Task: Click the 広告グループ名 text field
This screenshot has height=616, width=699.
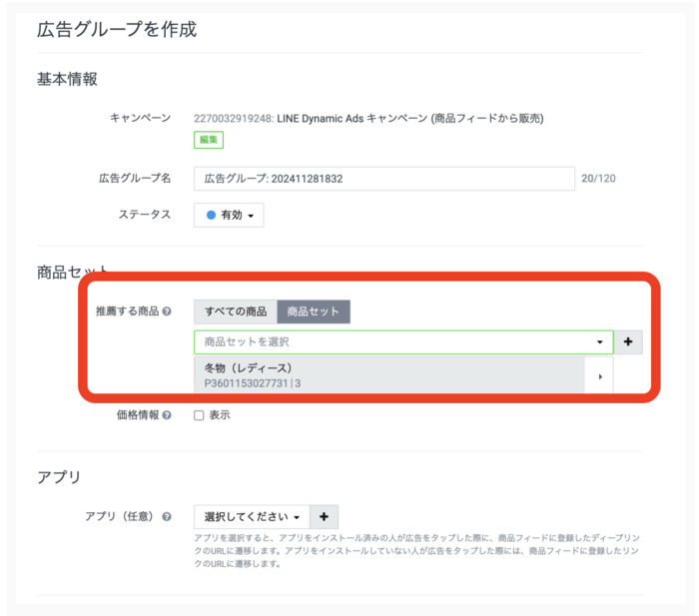Action: coord(383,179)
